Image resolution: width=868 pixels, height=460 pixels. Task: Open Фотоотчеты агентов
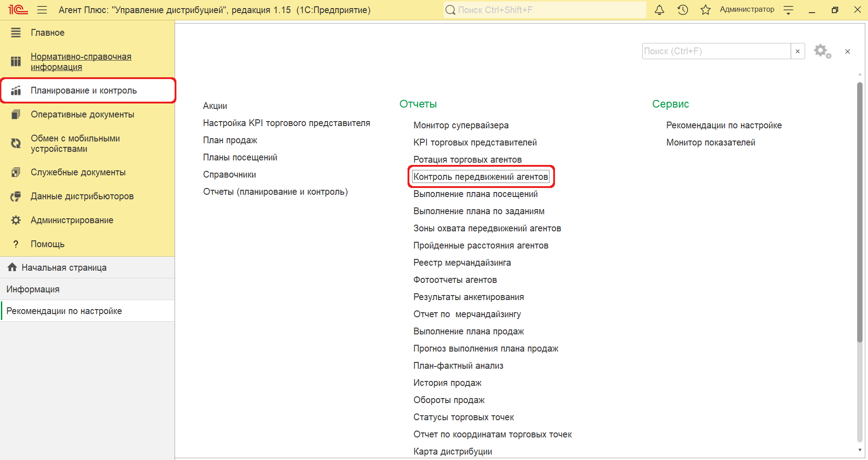tap(455, 280)
